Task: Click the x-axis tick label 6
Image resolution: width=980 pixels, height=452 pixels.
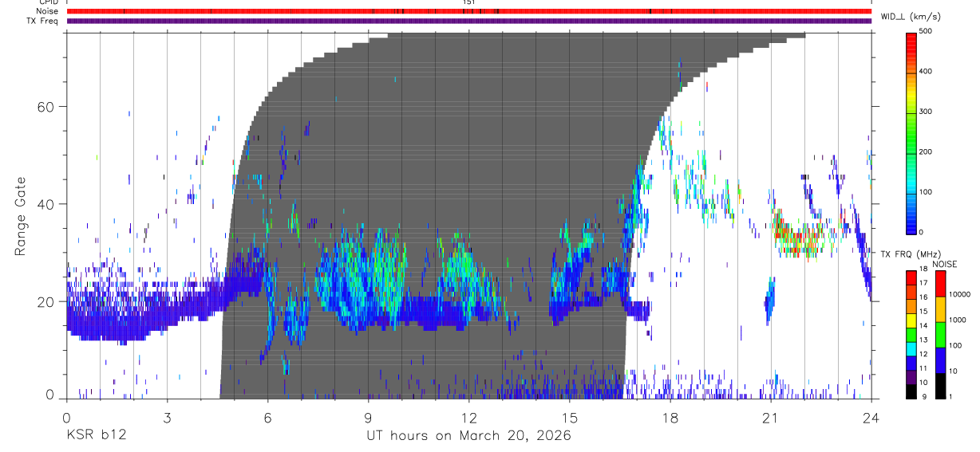Action: point(267,417)
